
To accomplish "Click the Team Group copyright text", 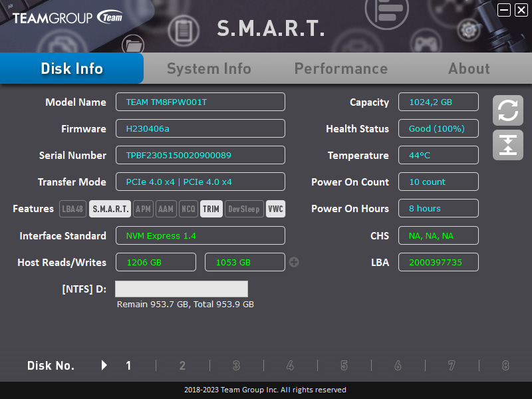I will (x=266, y=390).
